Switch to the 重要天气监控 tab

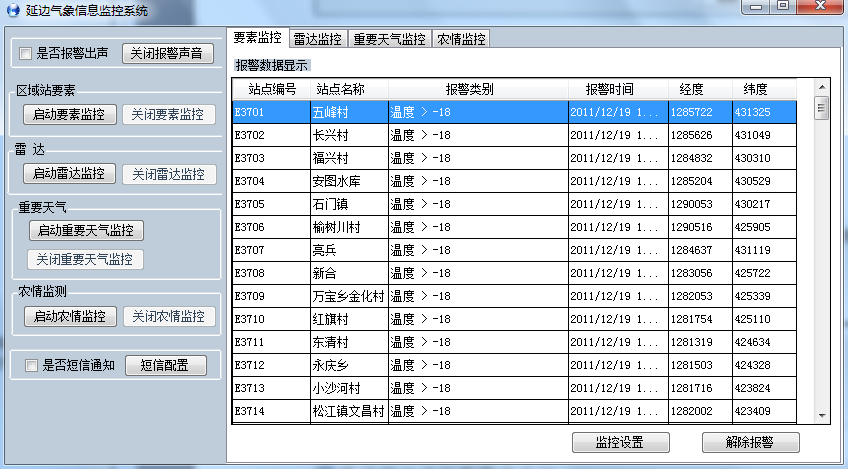[389, 39]
